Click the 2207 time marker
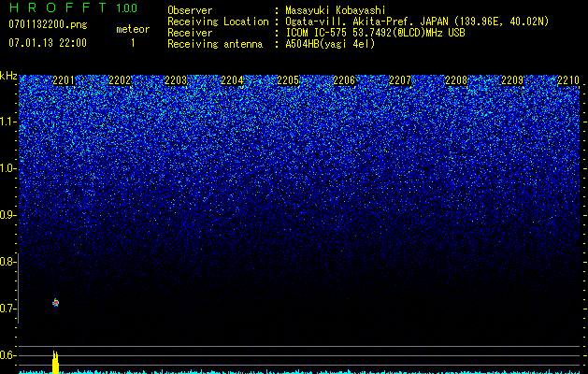This screenshot has width=588, height=374. click(400, 80)
